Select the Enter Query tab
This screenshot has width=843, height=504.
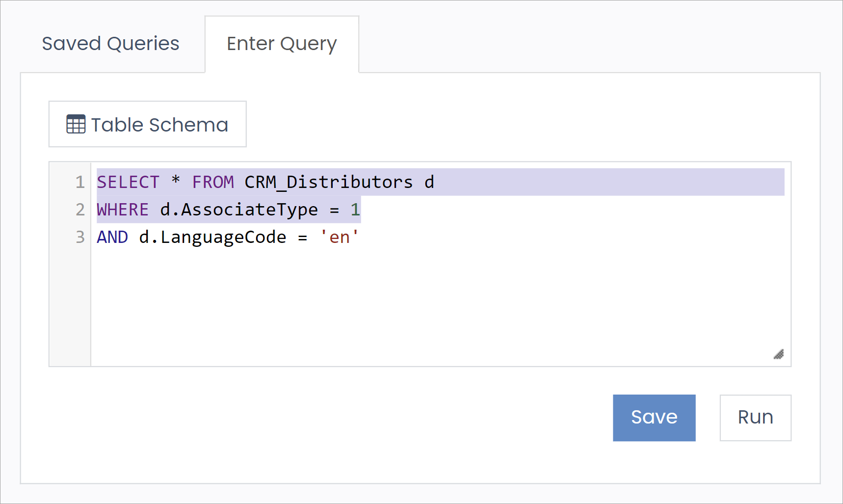point(281,44)
